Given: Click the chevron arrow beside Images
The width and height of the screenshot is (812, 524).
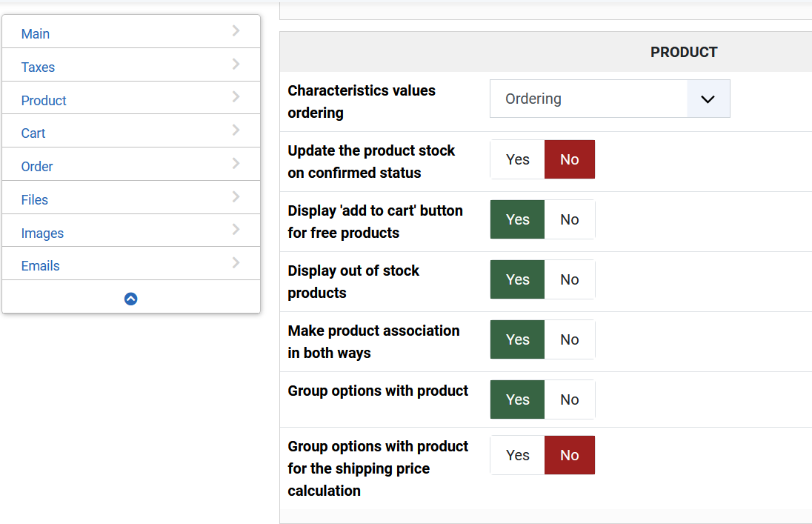Looking at the screenshot, I should click(236, 230).
